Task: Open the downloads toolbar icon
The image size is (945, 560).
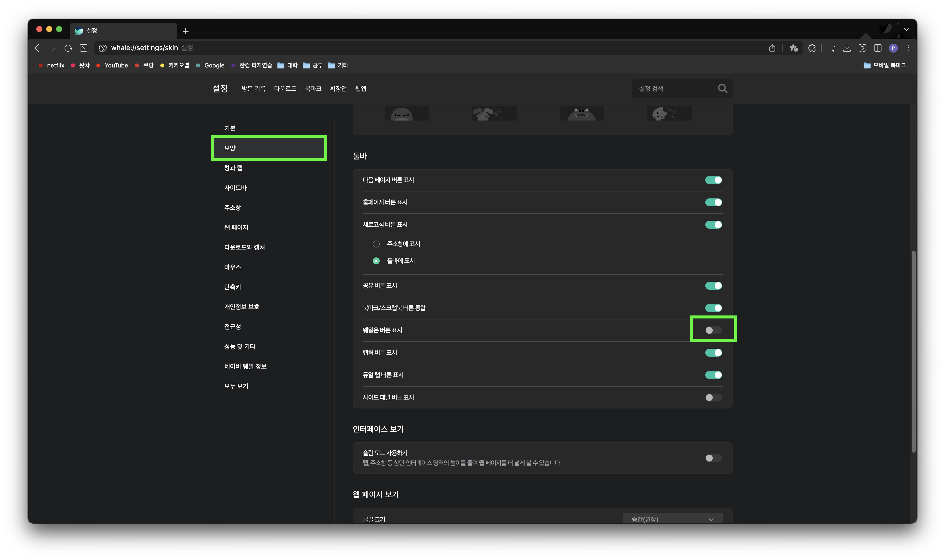Action: click(x=847, y=48)
